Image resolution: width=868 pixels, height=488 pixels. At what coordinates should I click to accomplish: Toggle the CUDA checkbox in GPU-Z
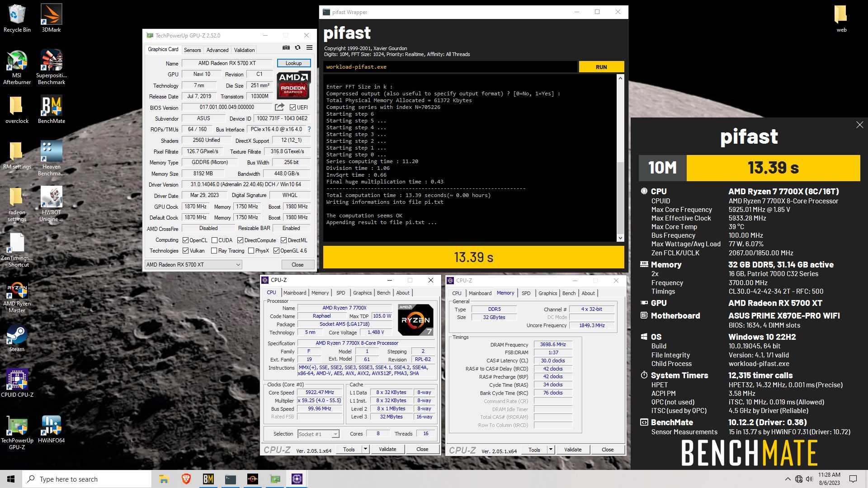pyautogui.click(x=214, y=240)
